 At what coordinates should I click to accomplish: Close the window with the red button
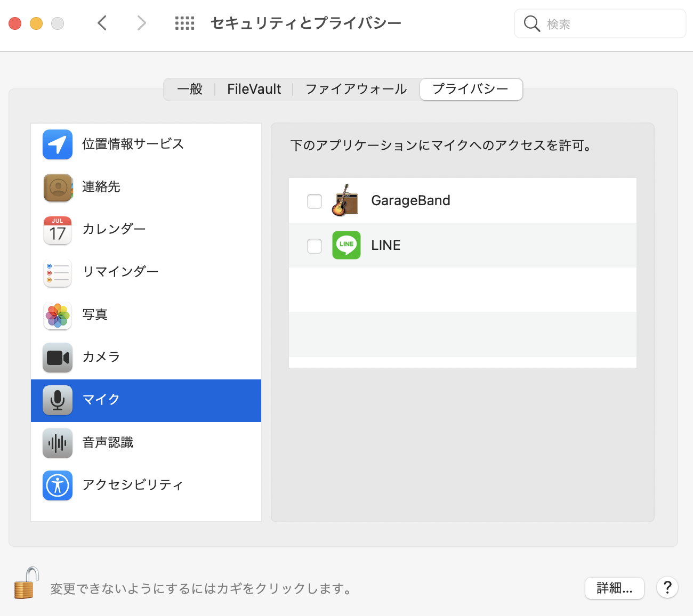pyautogui.click(x=15, y=23)
